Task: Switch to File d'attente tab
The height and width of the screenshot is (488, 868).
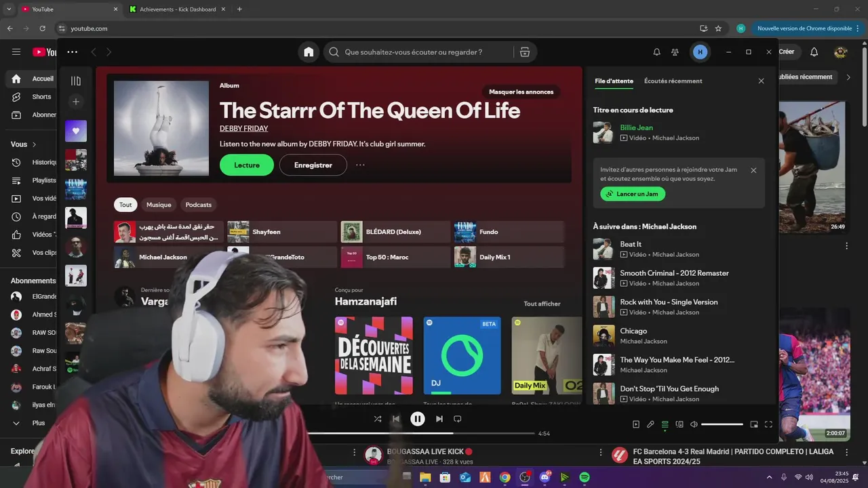Action: point(614,81)
